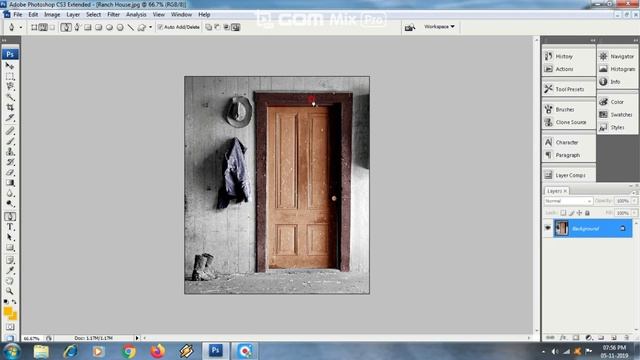Click the foreground color swatch
Screen dimensions: 640x360
pyautogui.click(x=7, y=311)
